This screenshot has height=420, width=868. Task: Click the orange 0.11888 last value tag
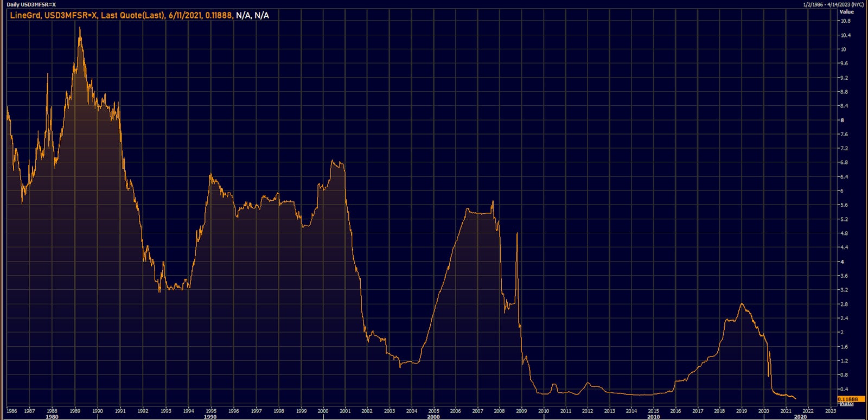tap(851, 399)
